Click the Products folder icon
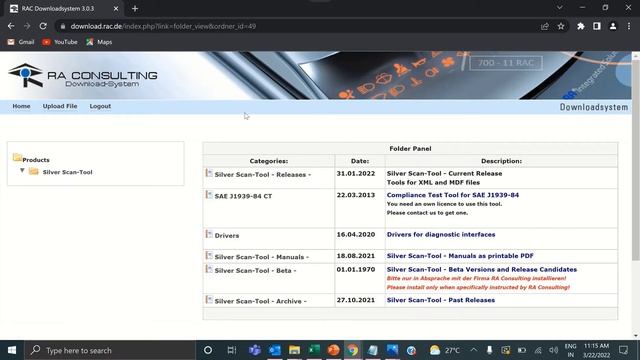The width and height of the screenshot is (640, 360). 17,158
